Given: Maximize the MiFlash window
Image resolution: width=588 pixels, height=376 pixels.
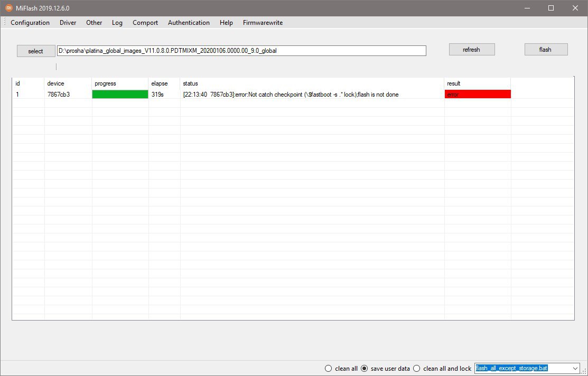Looking at the screenshot, I should click(x=551, y=8).
